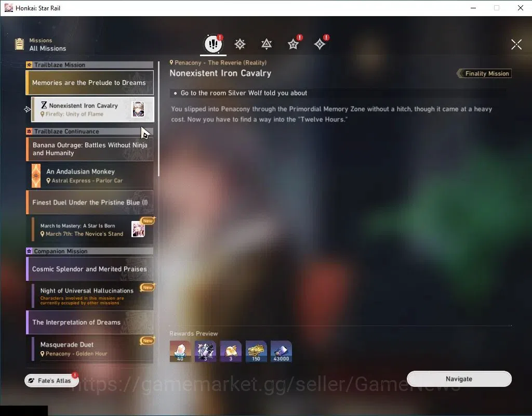Open Finest Duel Under the Pristine Blue
Image resolution: width=532 pixels, height=416 pixels.
tap(89, 202)
